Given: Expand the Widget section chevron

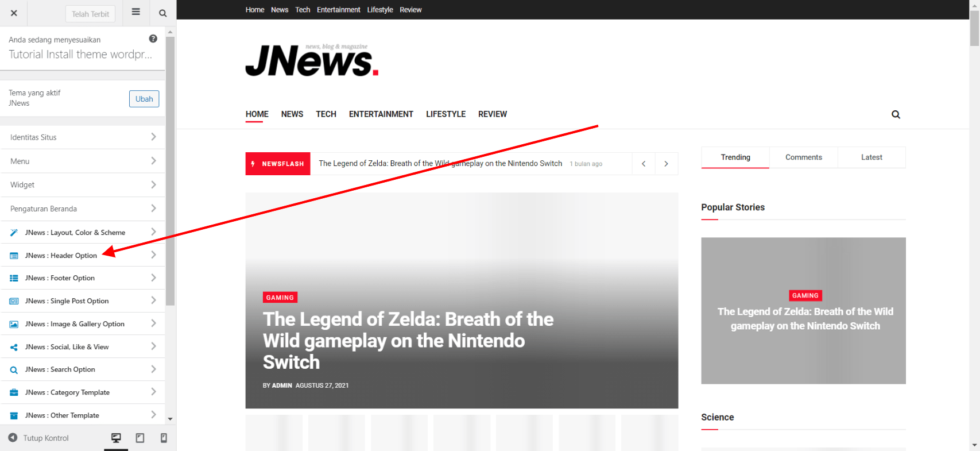Looking at the screenshot, I should 153,184.
